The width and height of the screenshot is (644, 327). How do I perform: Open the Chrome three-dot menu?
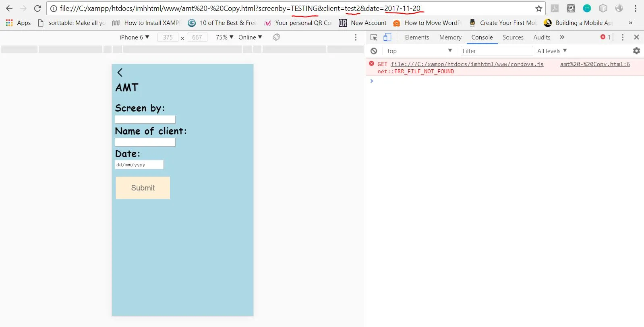tap(636, 8)
